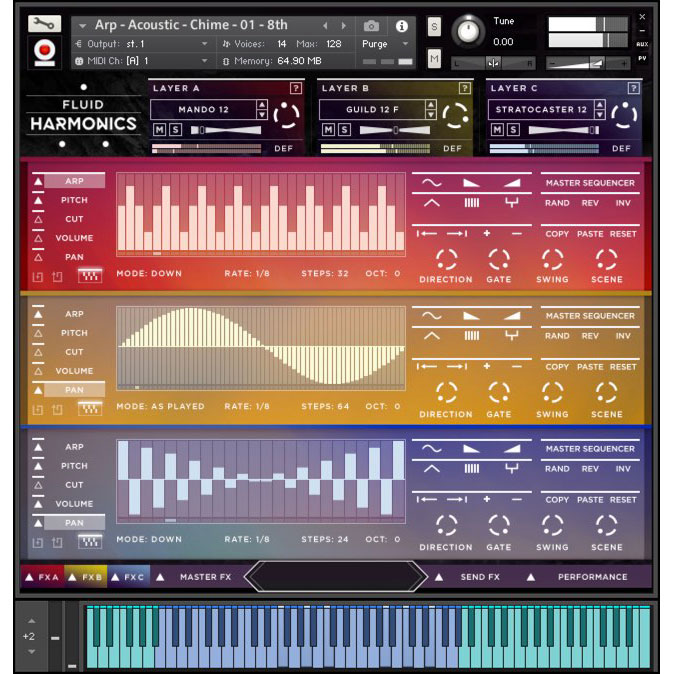The height and width of the screenshot is (674, 674).
Task: Toggle CUT triangle in red sequencer
Action: tap(38, 219)
